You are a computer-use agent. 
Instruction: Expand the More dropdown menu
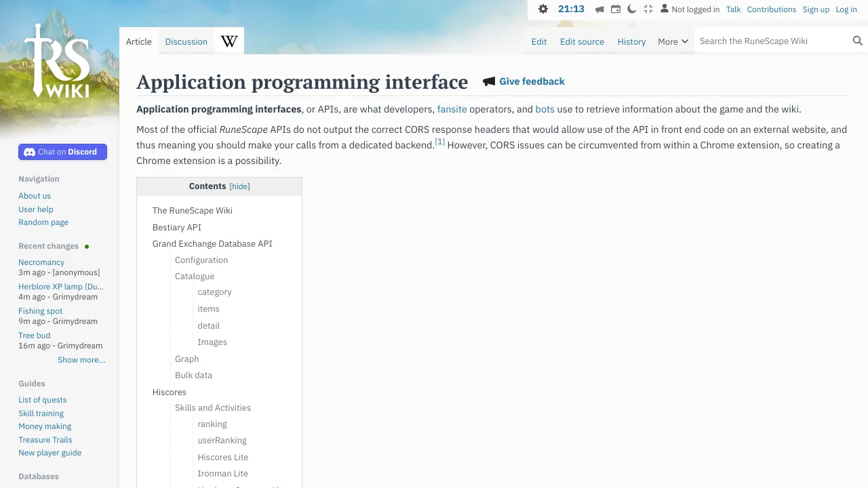673,41
